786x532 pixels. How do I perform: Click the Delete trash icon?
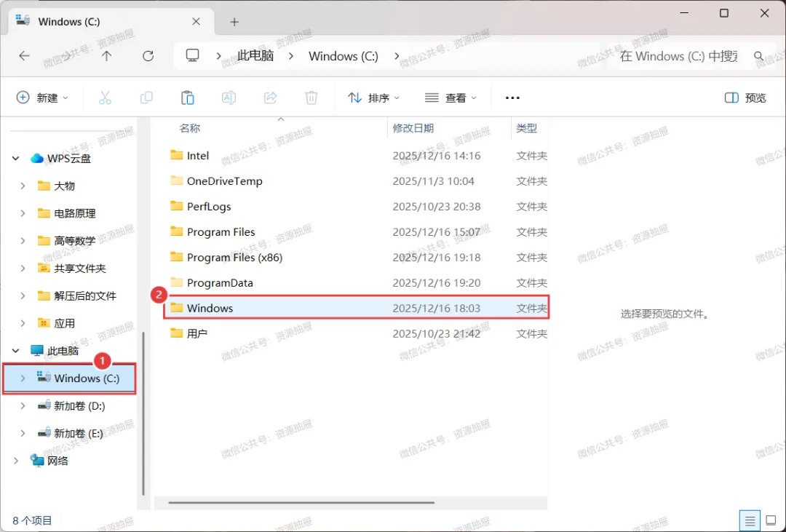click(311, 98)
